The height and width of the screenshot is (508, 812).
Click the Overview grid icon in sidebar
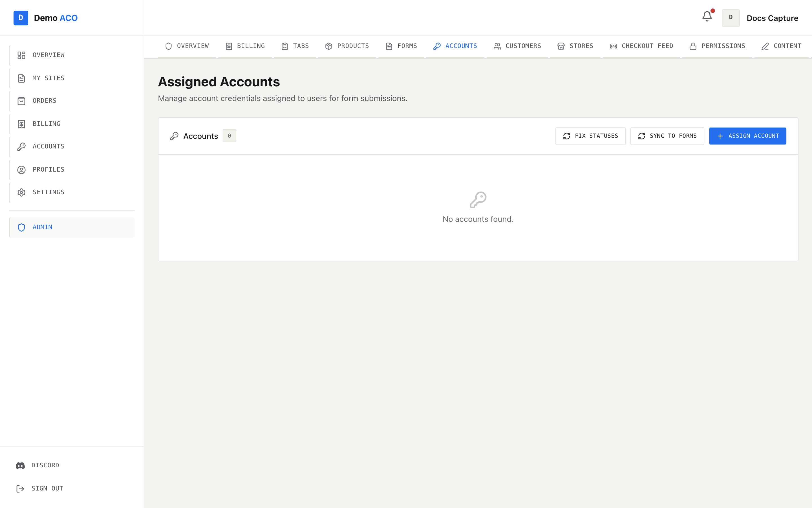tap(21, 55)
